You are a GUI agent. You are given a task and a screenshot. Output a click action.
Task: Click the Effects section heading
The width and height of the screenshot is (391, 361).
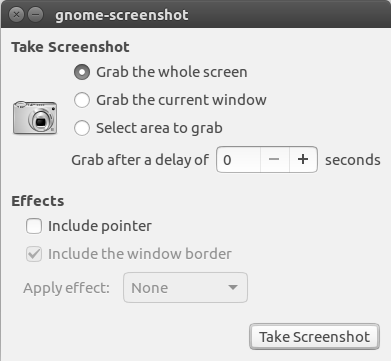click(x=38, y=201)
